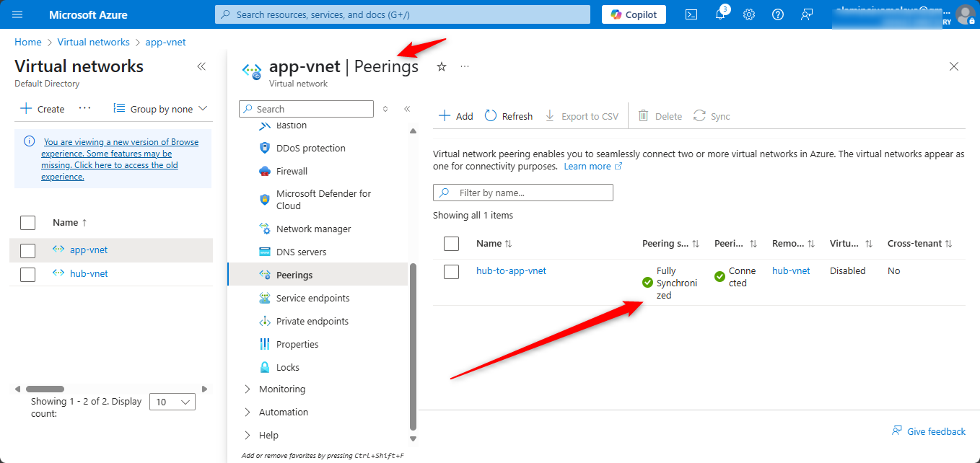980x463 pixels.
Task: Open Microsoft Defender for Cloud
Action: 323,200
